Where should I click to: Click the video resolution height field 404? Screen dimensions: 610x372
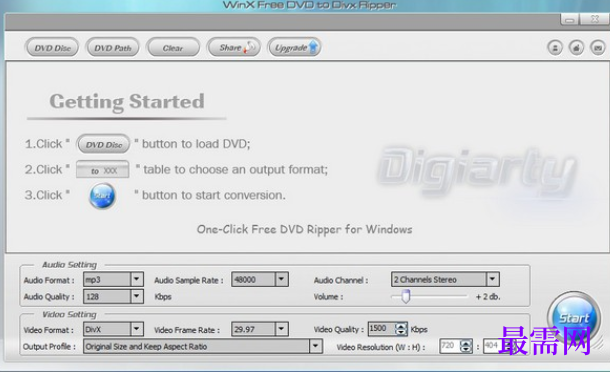[x=491, y=346]
